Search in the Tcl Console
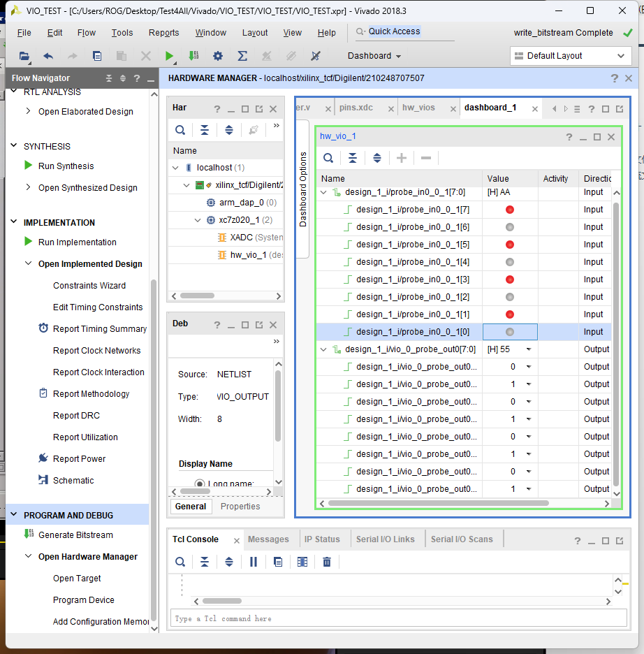 pos(180,562)
